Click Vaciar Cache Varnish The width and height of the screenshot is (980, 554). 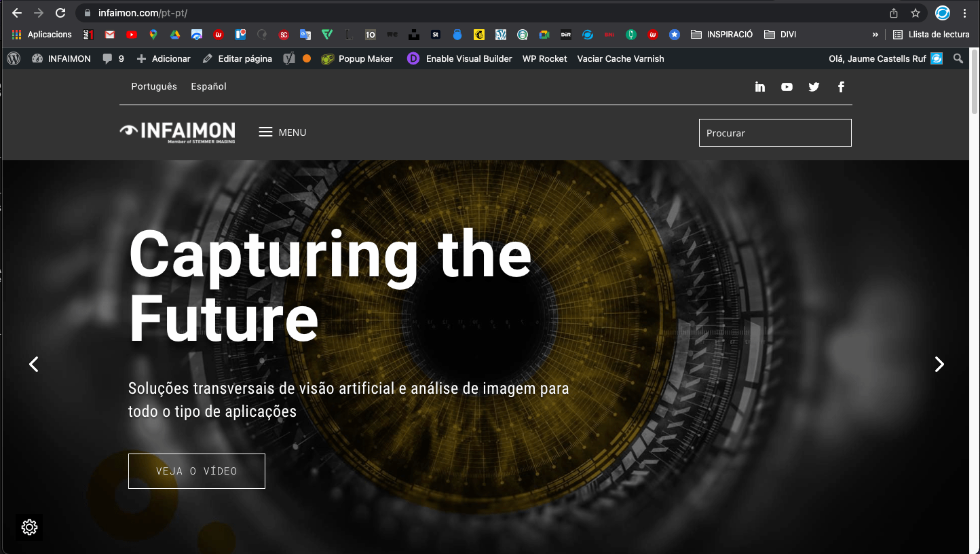coord(620,58)
